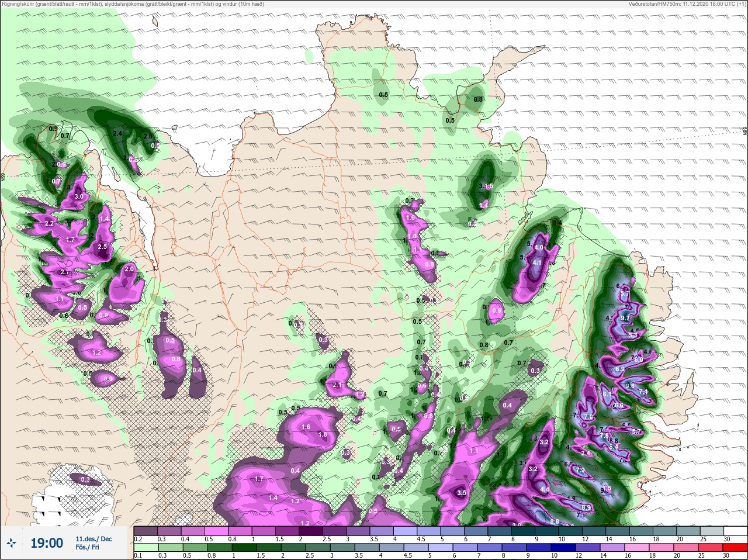This screenshot has width=748, height=560.
Task: Click the 3.5 value in the southern snow area
Action: point(461,493)
